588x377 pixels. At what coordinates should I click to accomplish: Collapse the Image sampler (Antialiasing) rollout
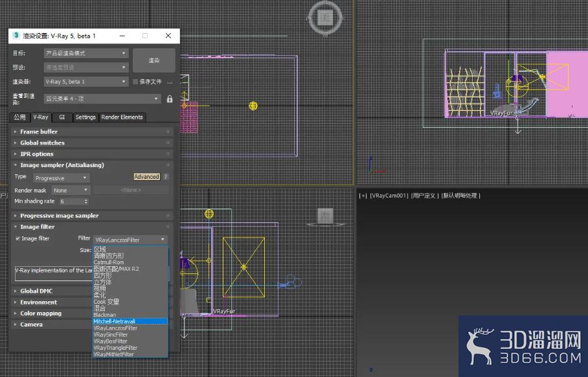point(91,165)
